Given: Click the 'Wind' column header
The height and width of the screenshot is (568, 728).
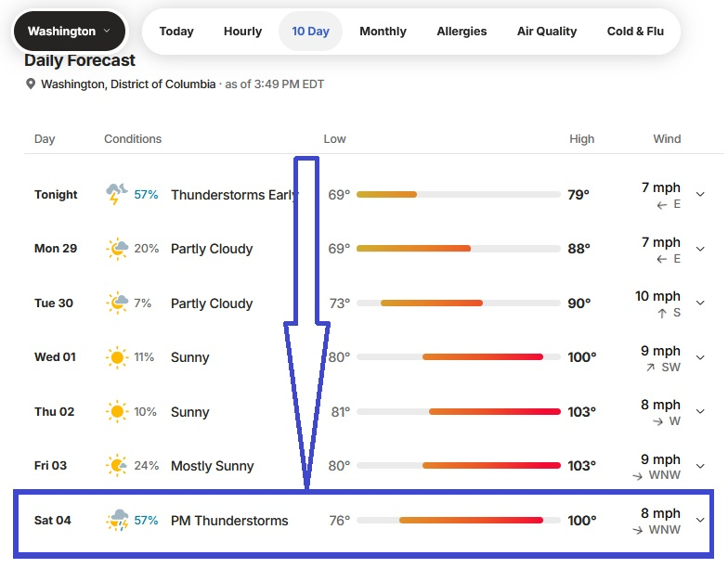Looking at the screenshot, I should coord(667,139).
